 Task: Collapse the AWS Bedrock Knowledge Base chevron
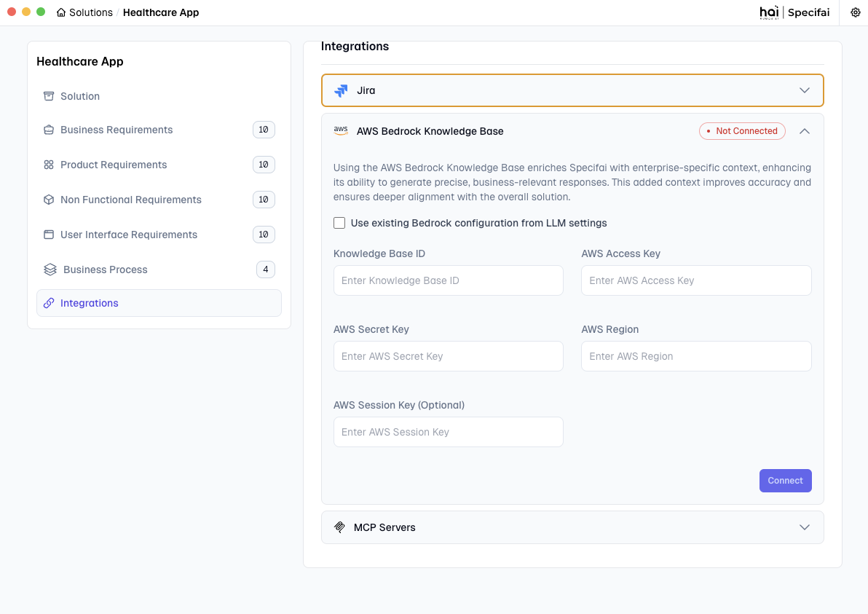click(x=805, y=131)
